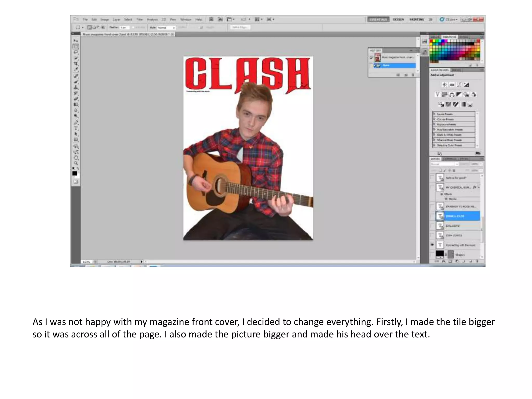
Task: Switch to the Channels tab
Action: 450,159
